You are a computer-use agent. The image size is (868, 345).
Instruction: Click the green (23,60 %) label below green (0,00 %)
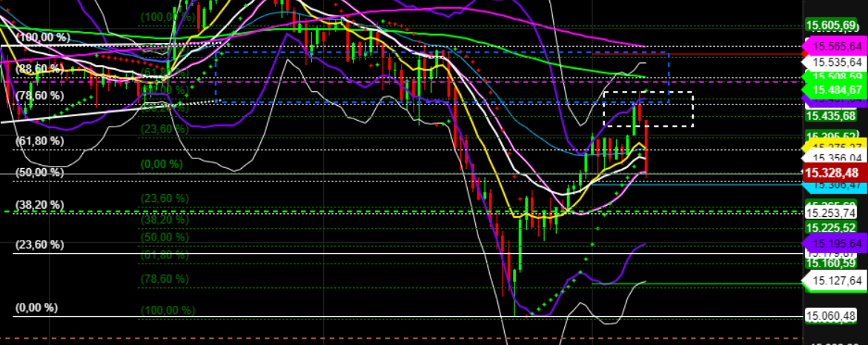click(x=165, y=198)
